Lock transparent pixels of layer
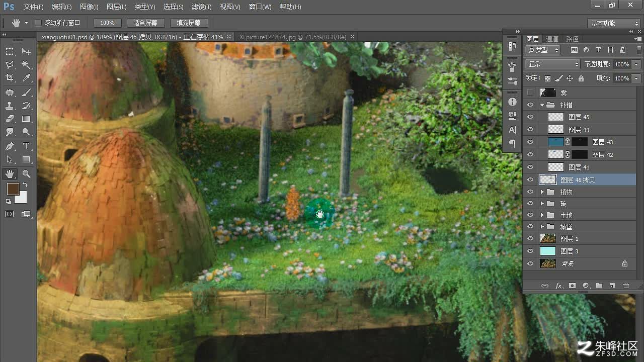Viewport: 644px width, 362px height. pyautogui.click(x=547, y=78)
